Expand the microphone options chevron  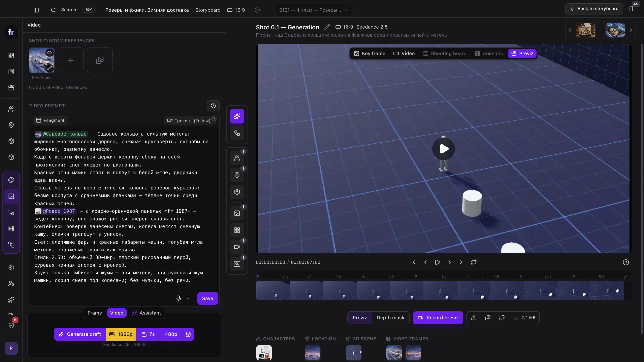188,298
